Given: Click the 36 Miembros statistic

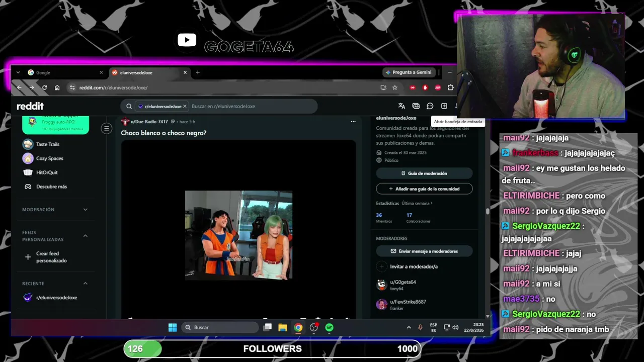Looking at the screenshot, I should pos(385,218).
